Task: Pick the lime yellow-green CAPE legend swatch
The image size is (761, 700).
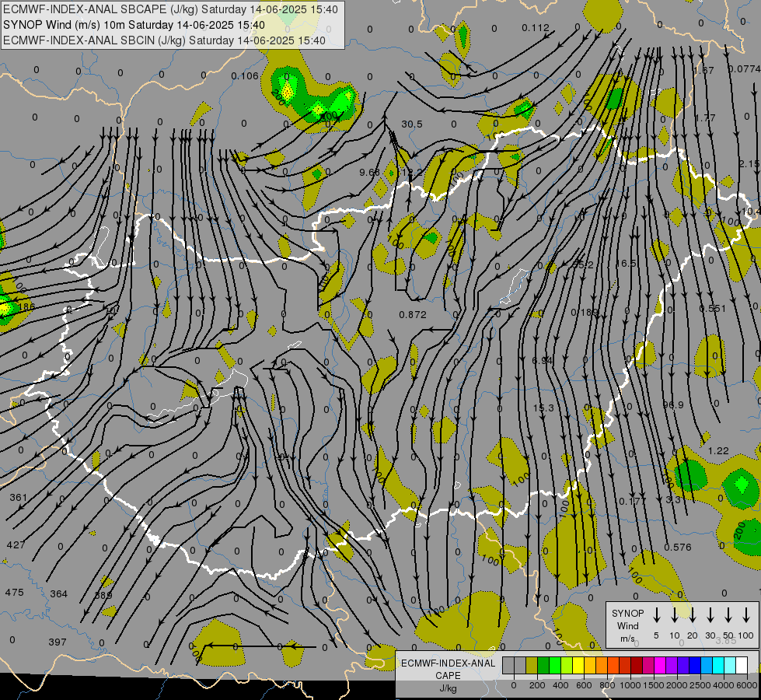Action: pos(567,666)
